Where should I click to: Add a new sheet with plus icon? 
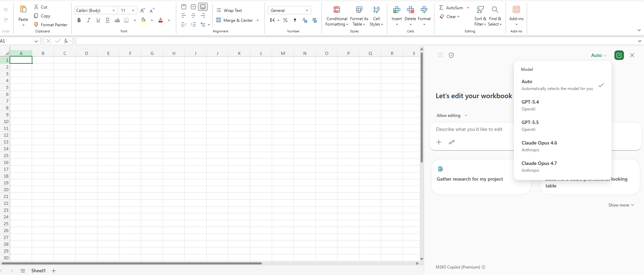[x=54, y=271]
